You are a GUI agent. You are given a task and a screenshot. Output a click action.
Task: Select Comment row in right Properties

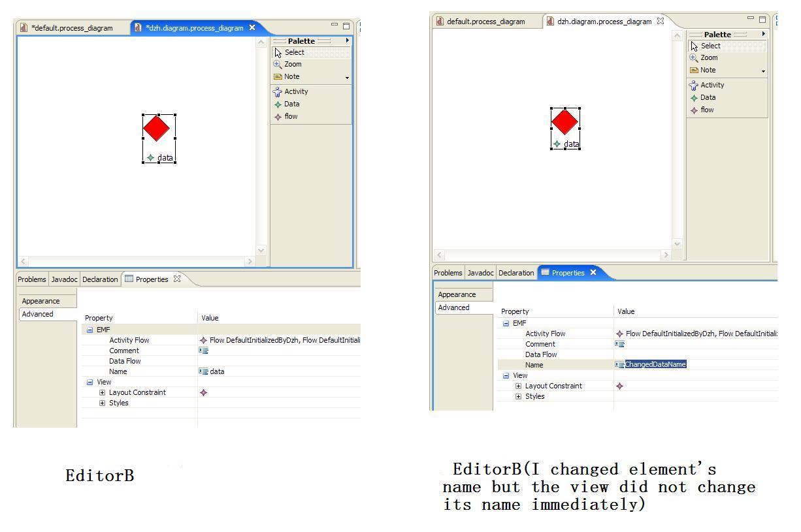pyautogui.click(x=638, y=344)
